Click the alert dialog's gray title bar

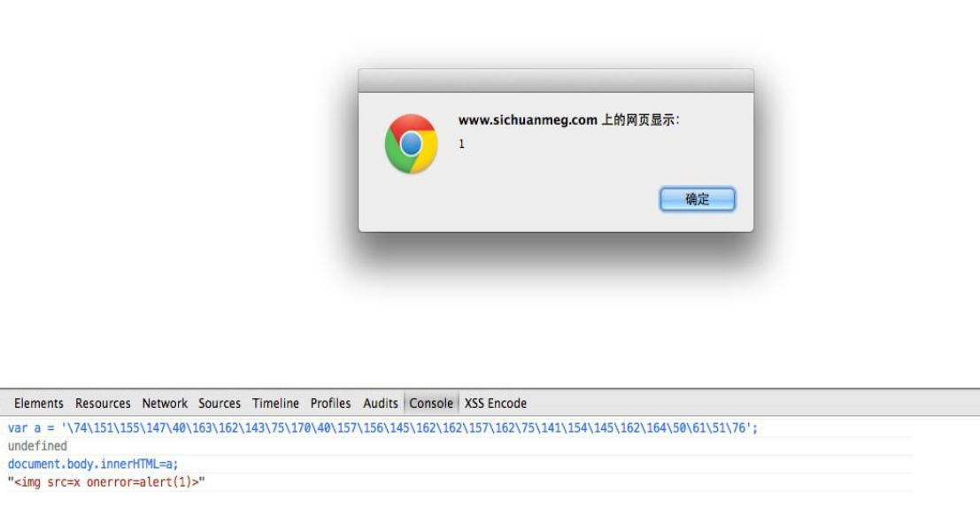pos(556,81)
